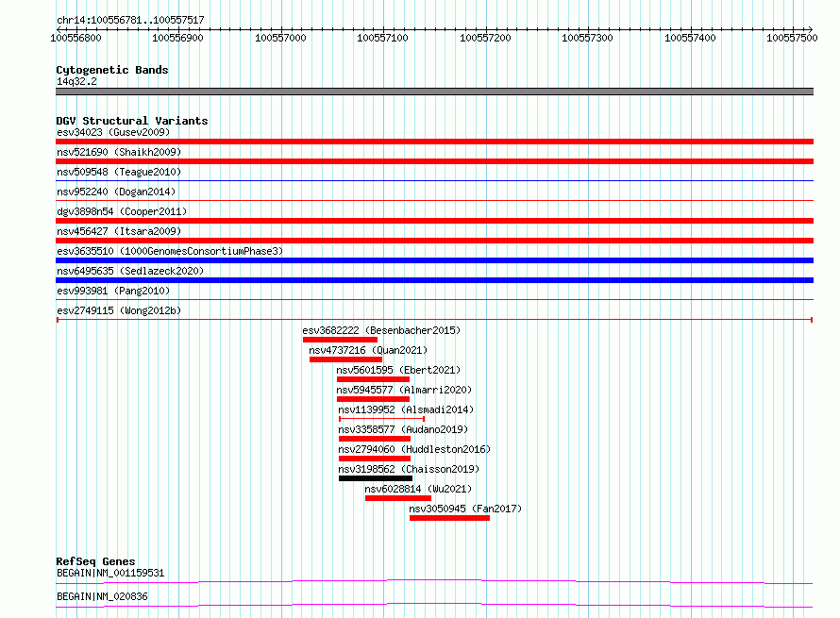Click the thin red span under nsv1139952 (Alsmadi2014)

[382, 419]
